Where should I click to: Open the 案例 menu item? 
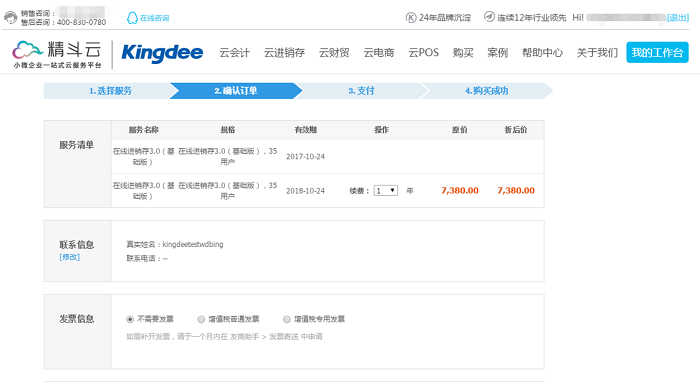click(x=498, y=53)
